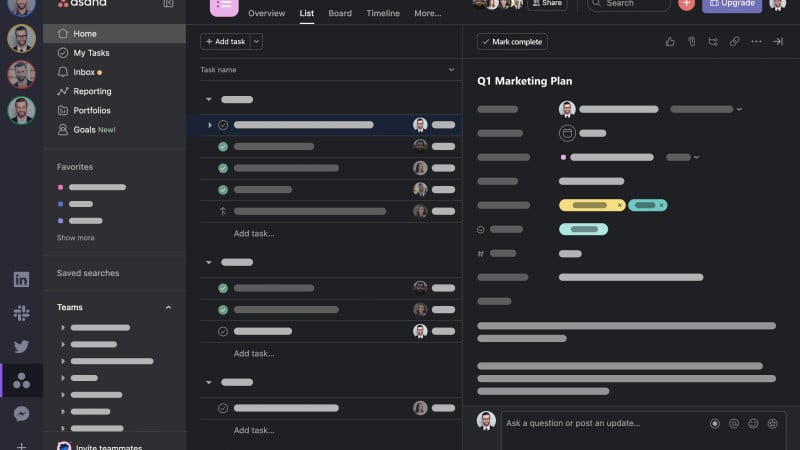Viewport: 800px width, 450px height.
Task: Expand subtasks of highlighted first task
Action: (210, 125)
